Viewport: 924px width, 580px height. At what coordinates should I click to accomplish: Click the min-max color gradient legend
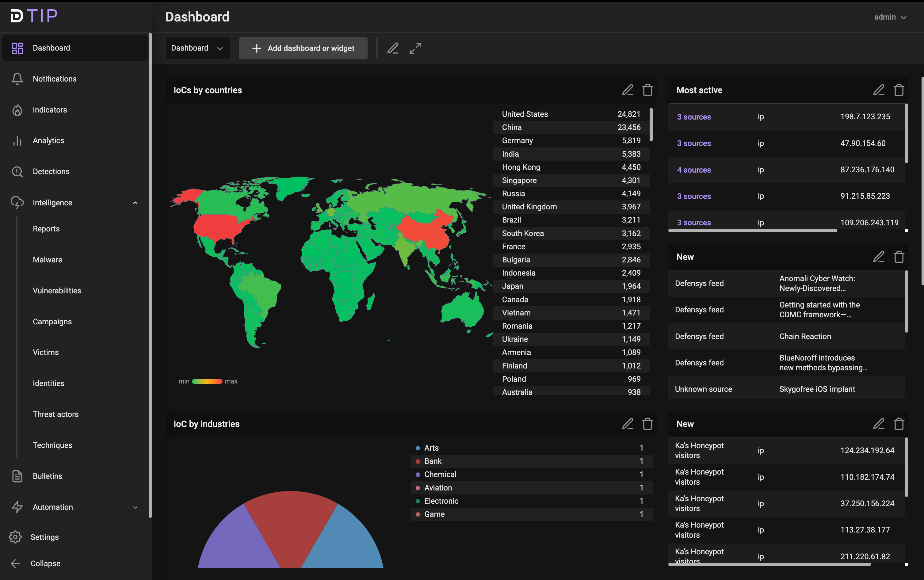[207, 381]
